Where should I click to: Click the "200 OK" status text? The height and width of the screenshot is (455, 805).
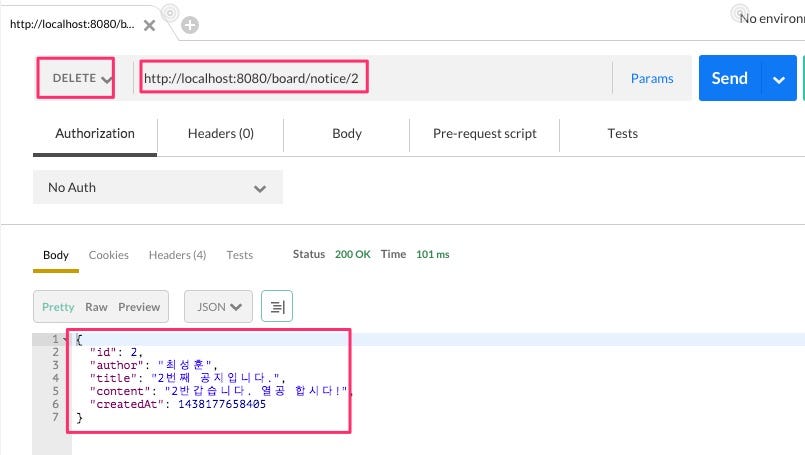tap(353, 254)
